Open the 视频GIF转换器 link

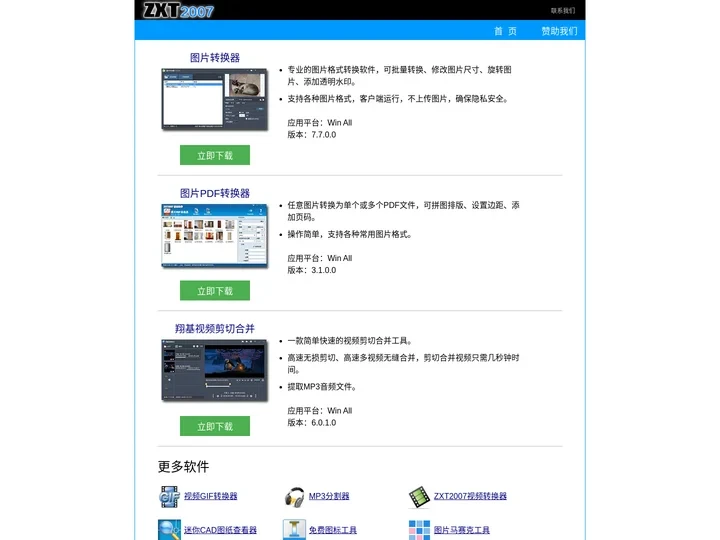(211, 496)
